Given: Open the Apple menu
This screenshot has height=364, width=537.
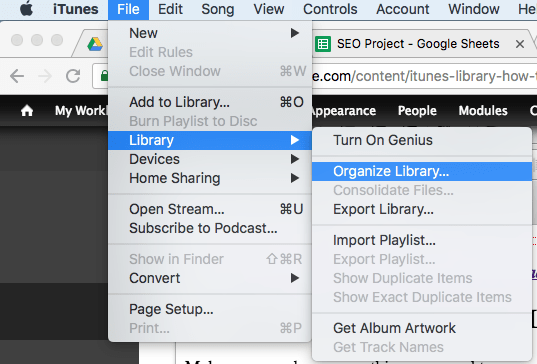Looking at the screenshot, I should tap(26, 9).
